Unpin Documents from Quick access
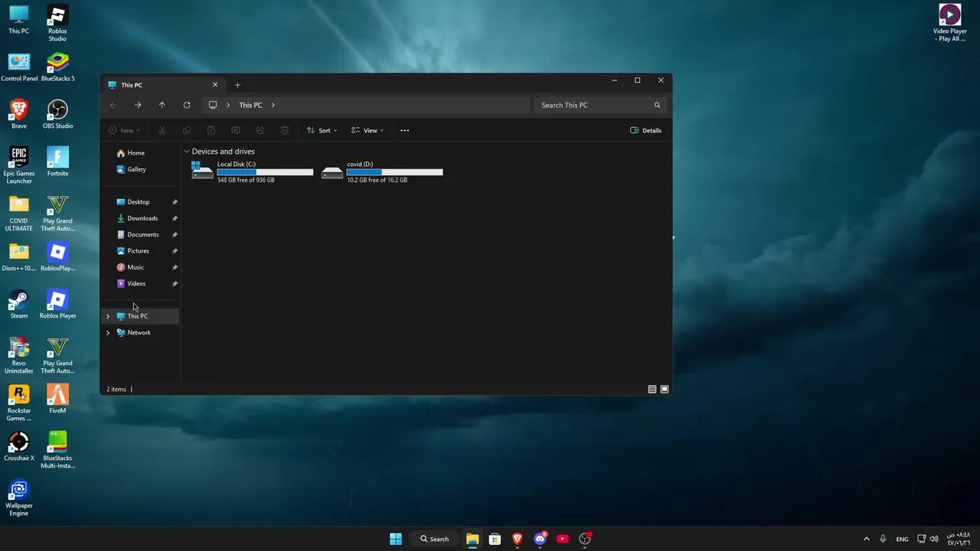980x551 pixels. click(x=175, y=235)
